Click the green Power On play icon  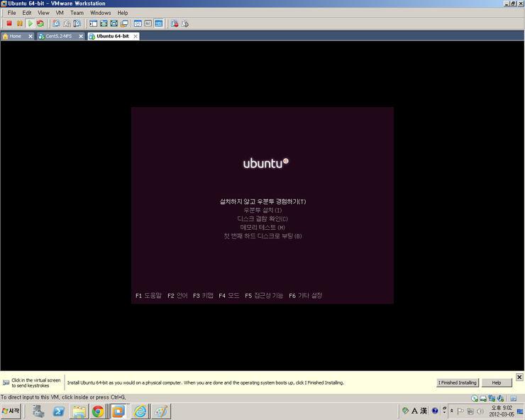(x=30, y=23)
